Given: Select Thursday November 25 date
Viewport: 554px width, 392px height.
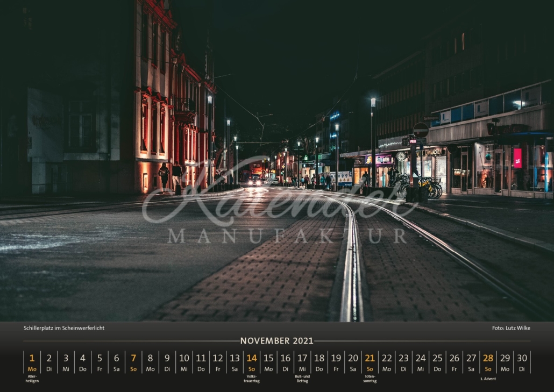Looking at the screenshot, I should tap(437, 362).
